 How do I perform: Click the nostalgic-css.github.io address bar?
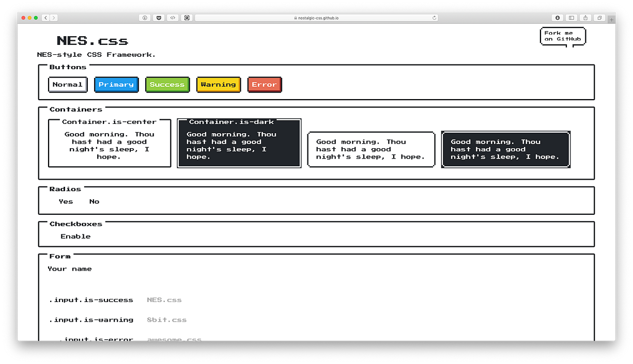point(316,18)
